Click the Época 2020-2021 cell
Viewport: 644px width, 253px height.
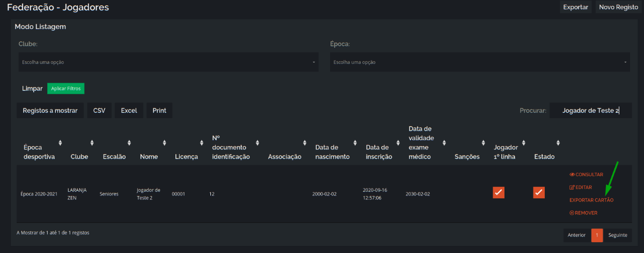[39, 194]
